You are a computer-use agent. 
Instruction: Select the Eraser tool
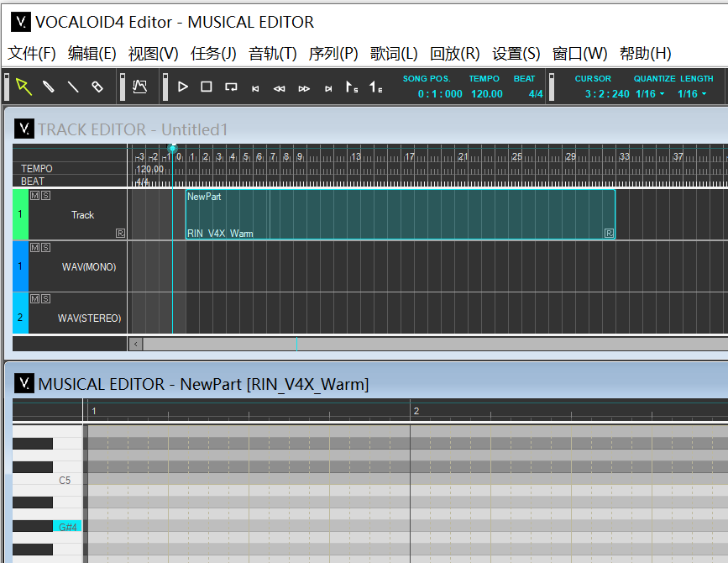click(97, 87)
